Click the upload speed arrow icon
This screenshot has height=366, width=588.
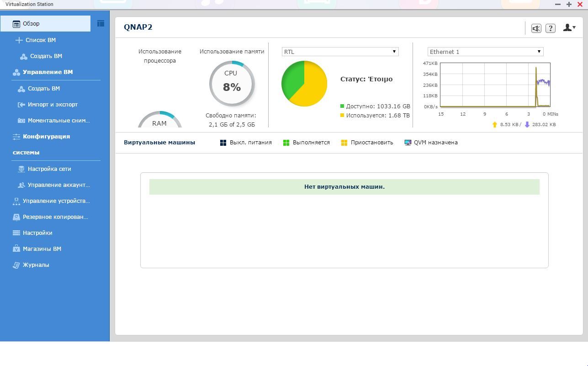pyautogui.click(x=494, y=124)
